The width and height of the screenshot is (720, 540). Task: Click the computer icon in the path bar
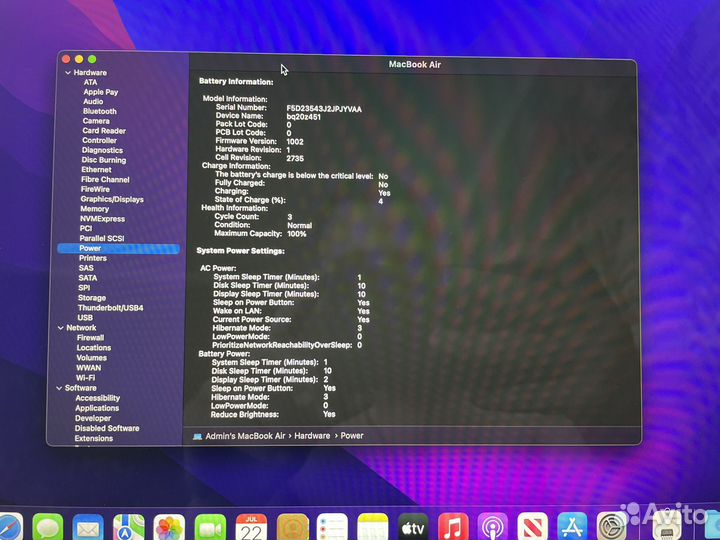[x=197, y=436]
